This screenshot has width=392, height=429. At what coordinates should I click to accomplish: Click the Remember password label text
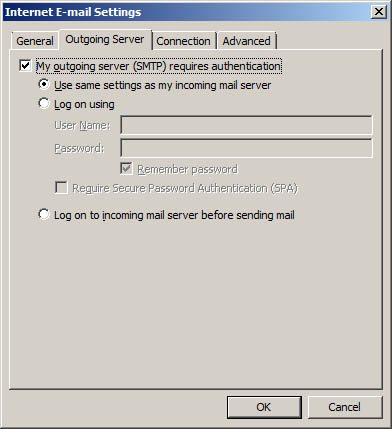coord(188,169)
